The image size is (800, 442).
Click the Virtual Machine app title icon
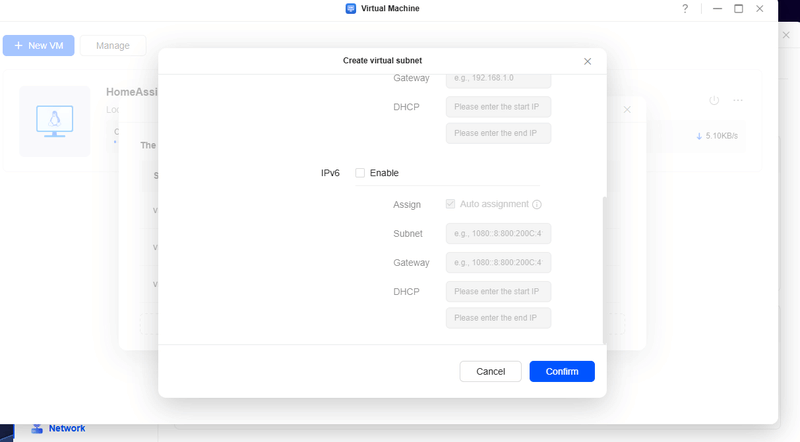click(351, 9)
